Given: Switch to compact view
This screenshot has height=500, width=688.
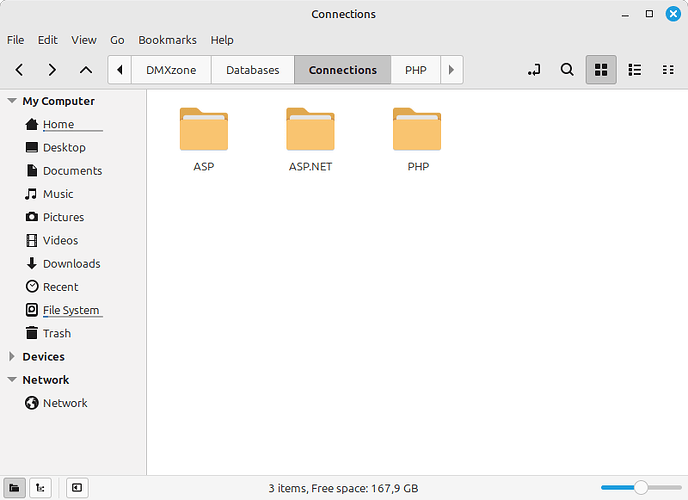Looking at the screenshot, I should tap(667, 70).
